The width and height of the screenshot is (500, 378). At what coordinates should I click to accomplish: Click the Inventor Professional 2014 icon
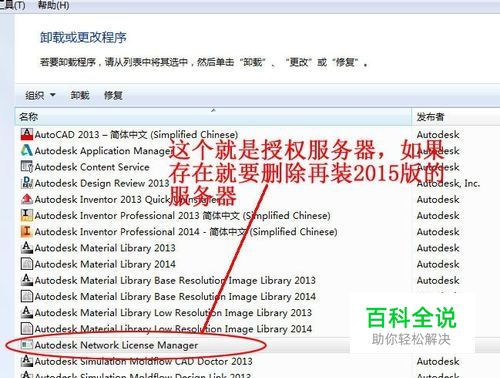tap(27, 231)
